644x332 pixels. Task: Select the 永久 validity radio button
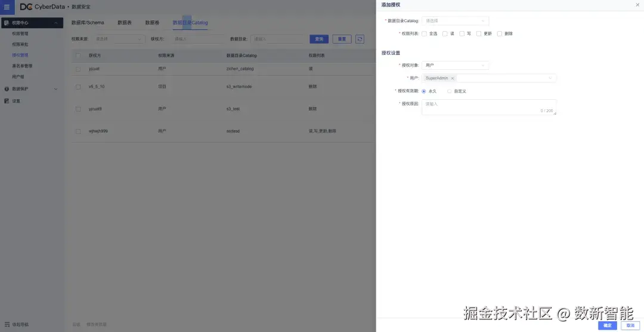pyautogui.click(x=424, y=91)
